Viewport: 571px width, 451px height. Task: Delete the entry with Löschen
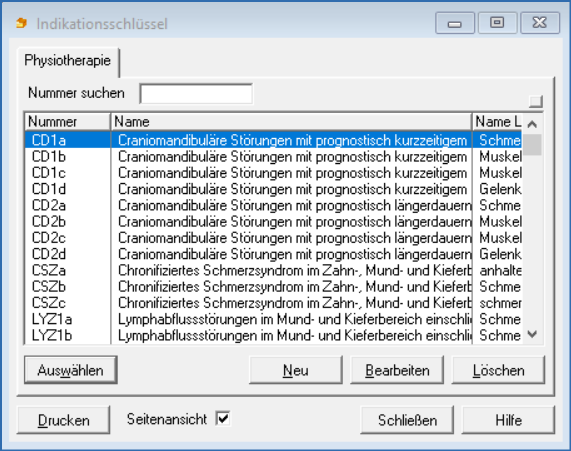click(x=498, y=370)
